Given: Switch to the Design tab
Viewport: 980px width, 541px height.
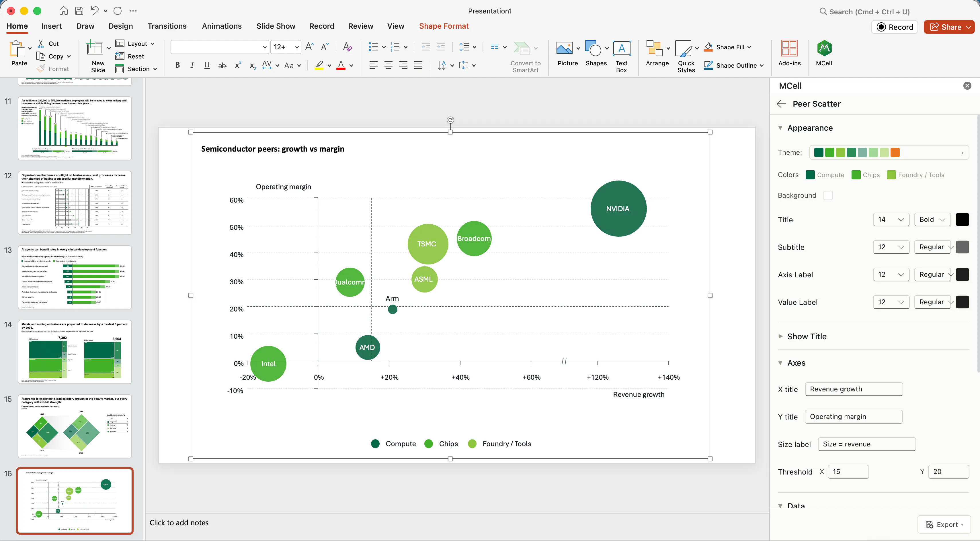Looking at the screenshot, I should (x=121, y=26).
